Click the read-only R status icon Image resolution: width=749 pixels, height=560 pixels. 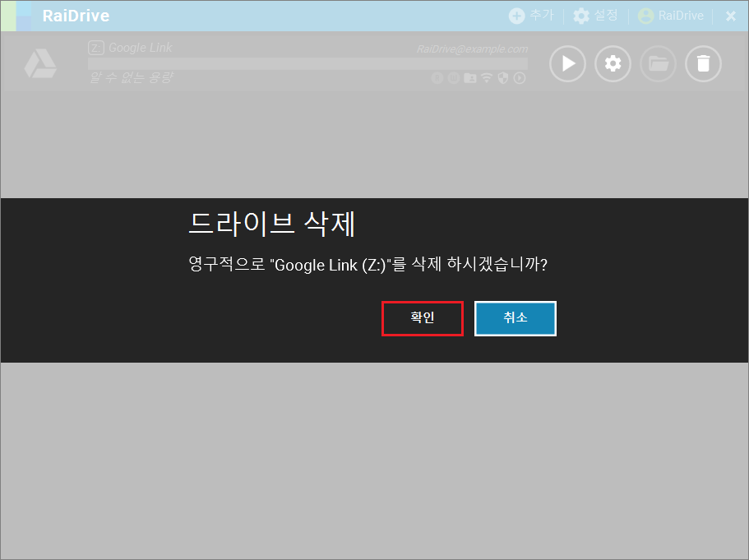[x=437, y=78]
